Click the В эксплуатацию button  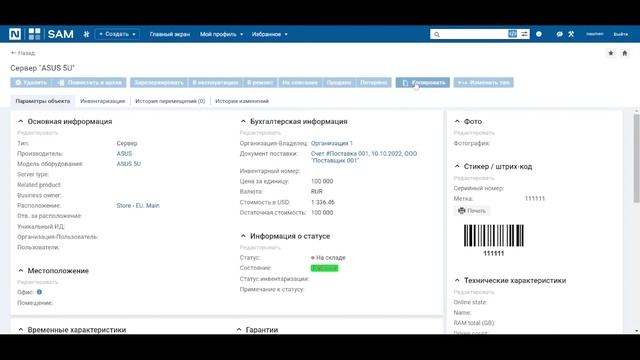(215, 82)
